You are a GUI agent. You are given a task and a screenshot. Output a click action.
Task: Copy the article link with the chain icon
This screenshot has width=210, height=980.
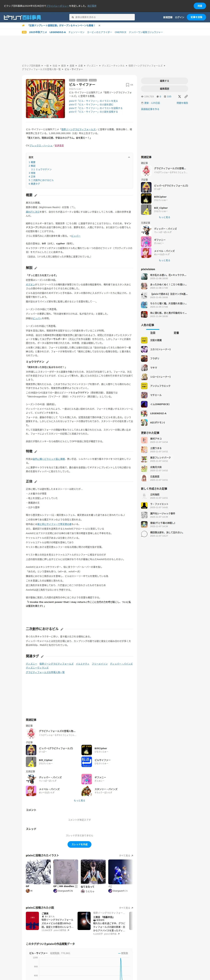click(x=186, y=97)
